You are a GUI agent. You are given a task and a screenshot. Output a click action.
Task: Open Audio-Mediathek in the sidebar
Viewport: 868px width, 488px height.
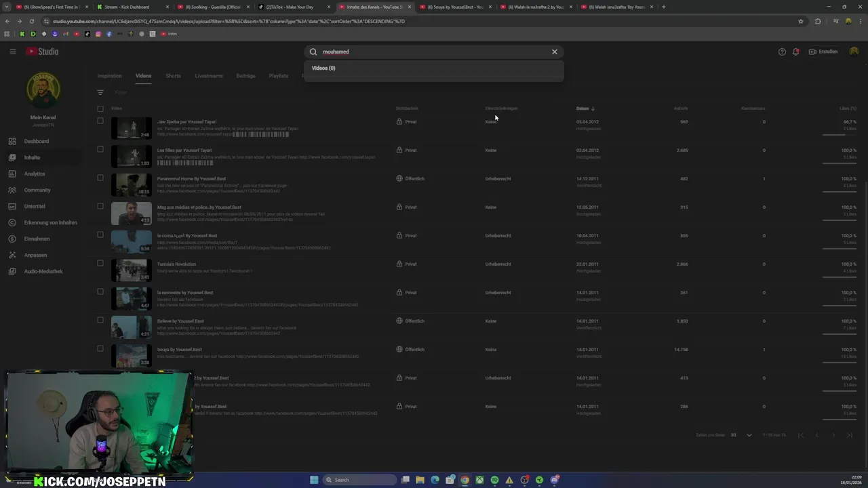[43, 271]
